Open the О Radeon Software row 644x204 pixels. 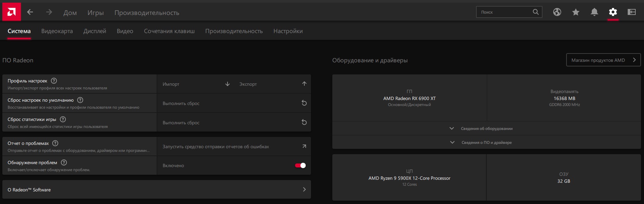(x=156, y=190)
